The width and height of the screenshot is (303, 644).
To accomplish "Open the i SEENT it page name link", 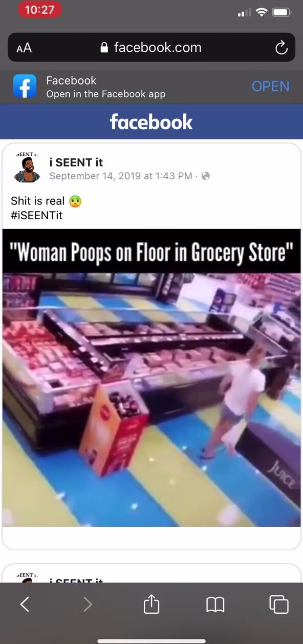I will [x=76, y=162].
